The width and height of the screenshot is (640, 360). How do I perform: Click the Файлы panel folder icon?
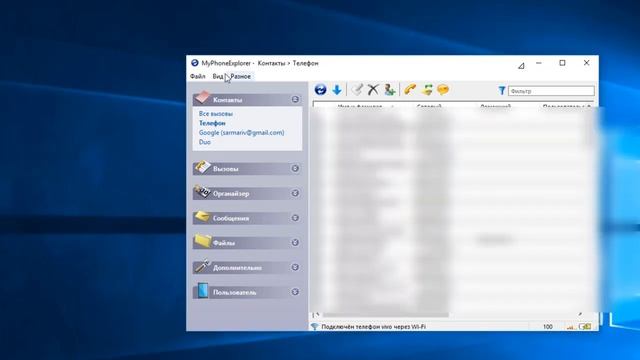(202, 241)
